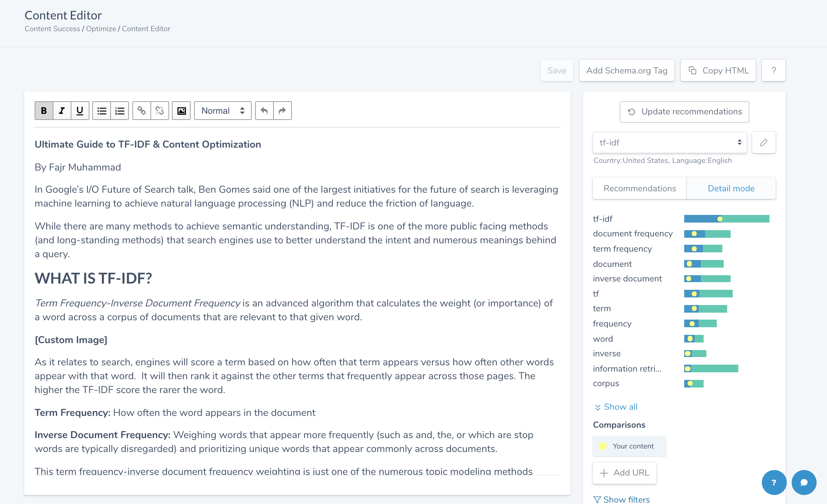Click the remove link icon
Screen dimensions: 827x504
pyautogui.click(x=159, y=111)
